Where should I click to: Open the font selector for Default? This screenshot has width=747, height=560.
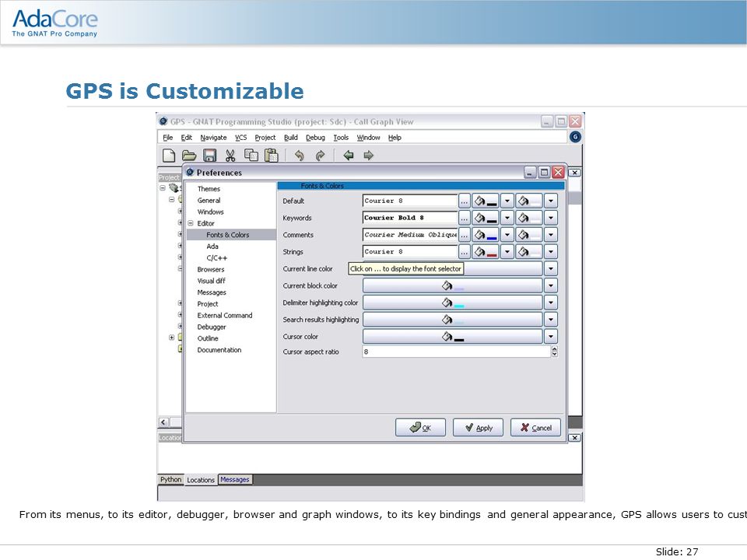pyautogui.click(x=464, y=201)
